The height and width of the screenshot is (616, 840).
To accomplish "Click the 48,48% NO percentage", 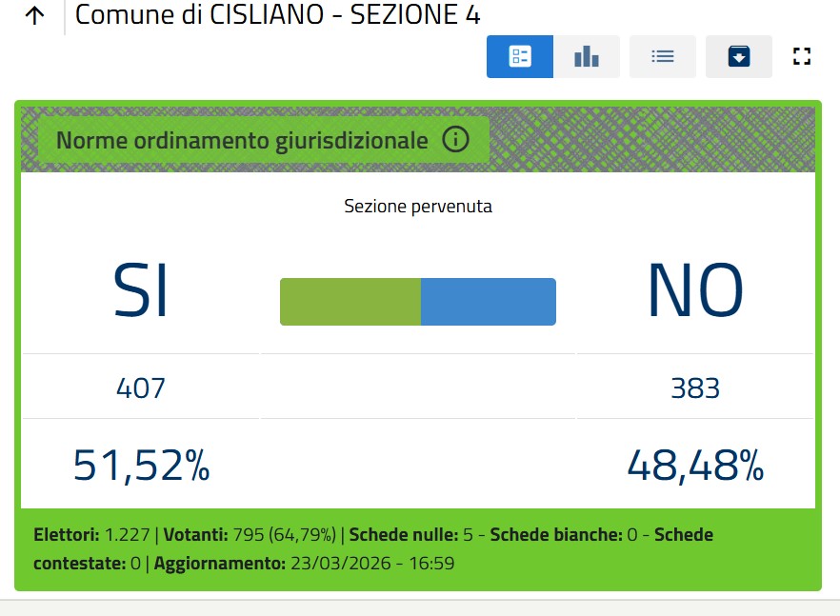I will pos(694,466).
